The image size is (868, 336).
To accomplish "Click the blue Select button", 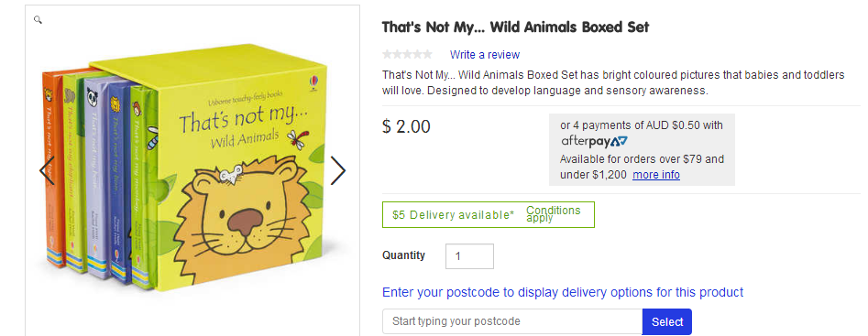I will tap(667, 321).
